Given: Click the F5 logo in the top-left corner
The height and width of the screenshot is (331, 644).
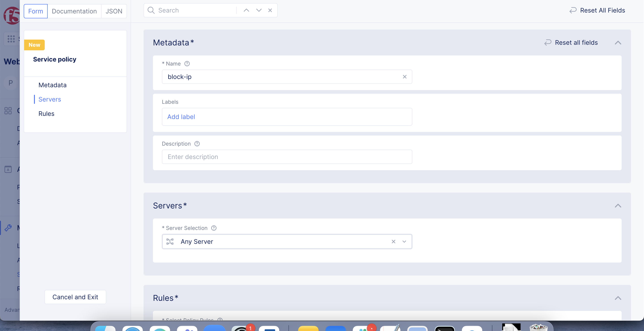Looking at the screenshot, I should point(11,15).
